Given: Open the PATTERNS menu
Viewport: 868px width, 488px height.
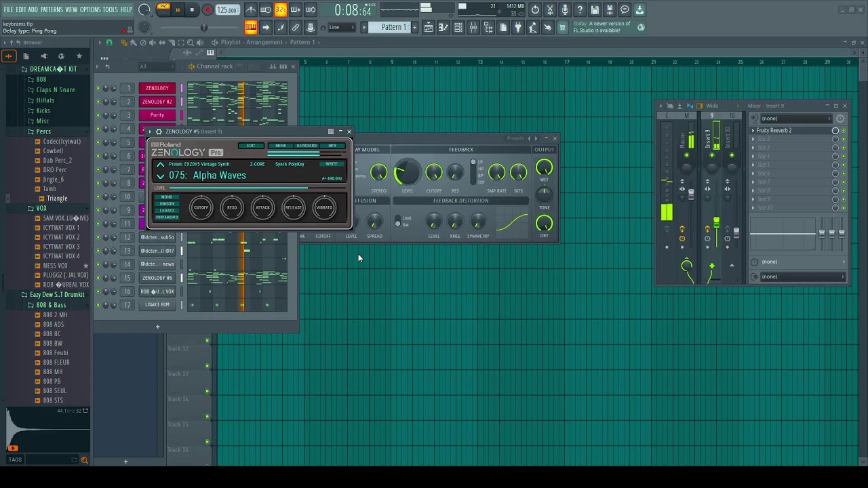Looking at the screenshot, I should [52, 9].
